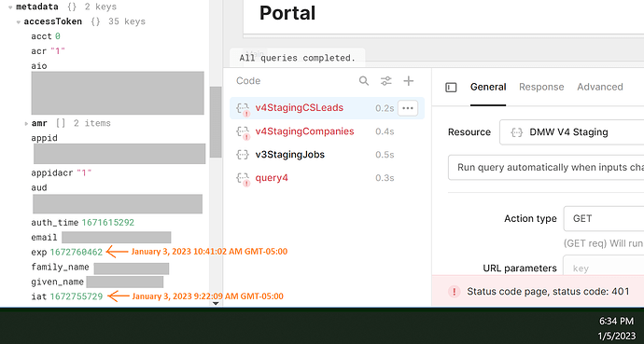
Task: Click the state panel vertical scrollbar thumb
Action: 216,122
